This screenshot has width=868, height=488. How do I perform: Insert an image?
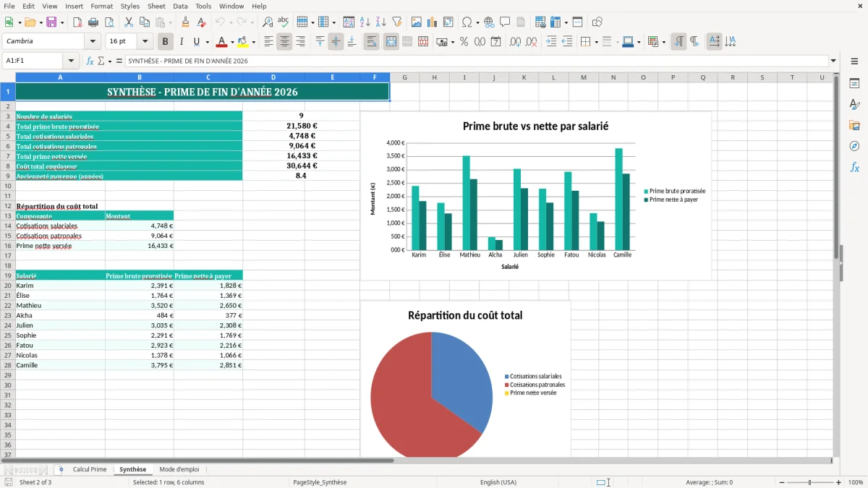click(x=417, y=22)
